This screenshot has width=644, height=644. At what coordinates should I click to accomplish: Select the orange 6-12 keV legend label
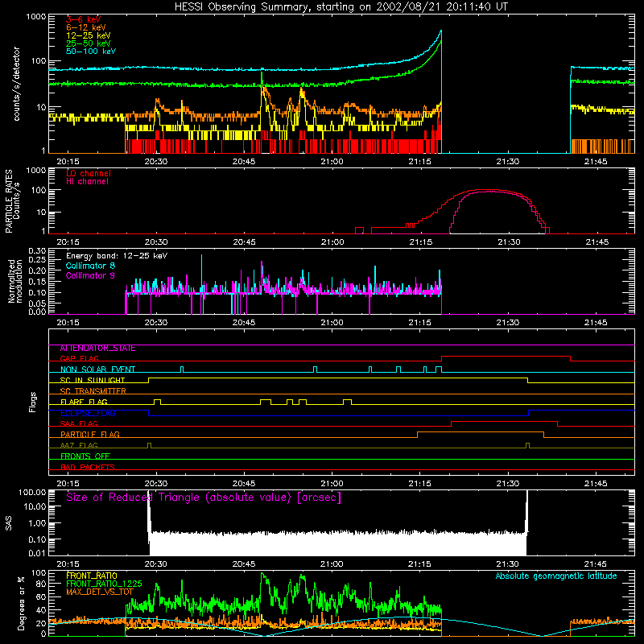coord(86,27)
